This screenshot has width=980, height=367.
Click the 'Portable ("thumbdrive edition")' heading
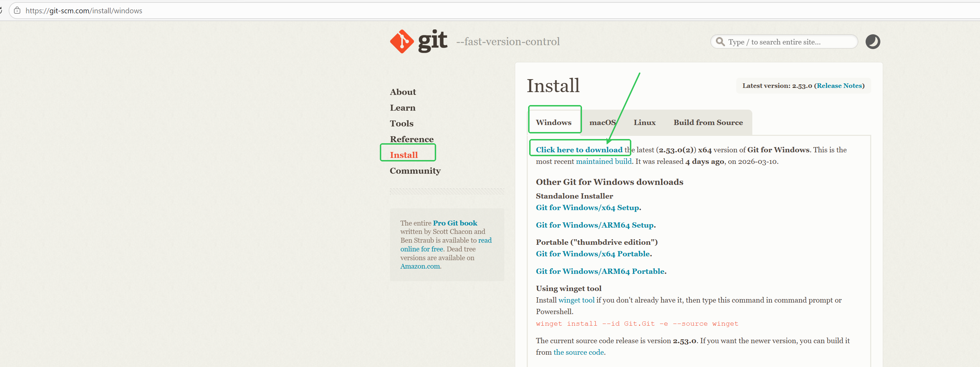(x=597, y=242)
